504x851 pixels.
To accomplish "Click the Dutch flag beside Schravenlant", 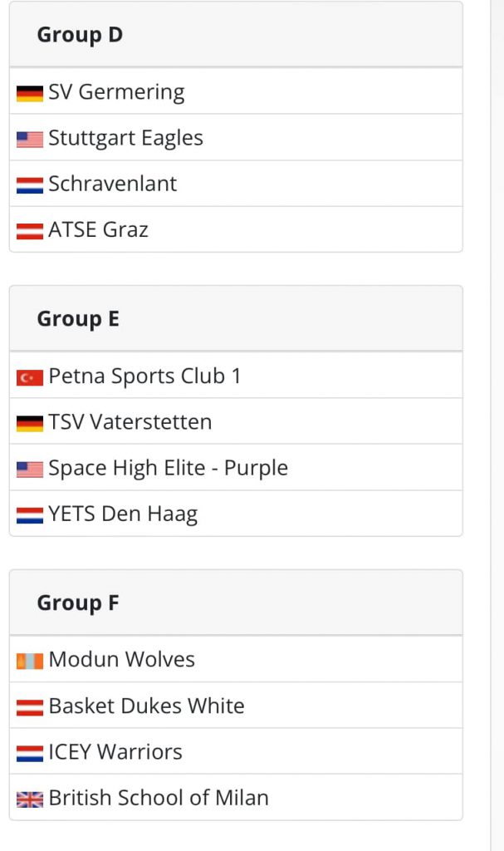I will click(x=30, y=185).
